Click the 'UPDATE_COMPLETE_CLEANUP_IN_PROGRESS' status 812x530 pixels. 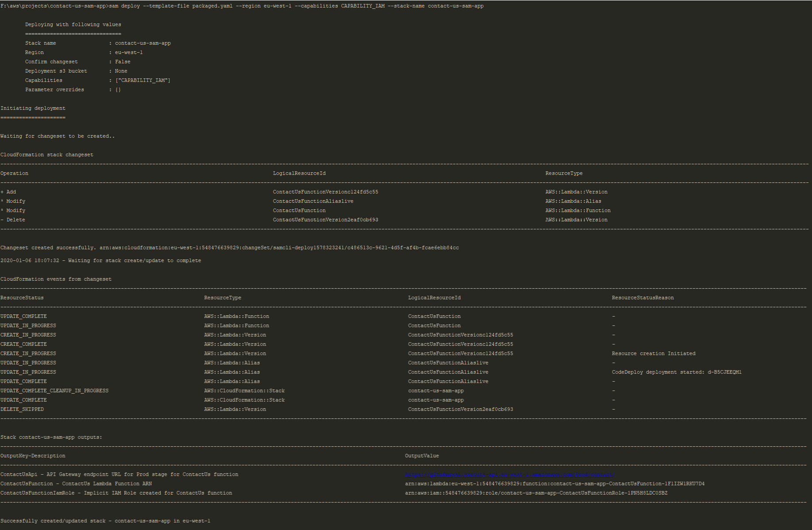pyautogui.click(x=54, y=391)
